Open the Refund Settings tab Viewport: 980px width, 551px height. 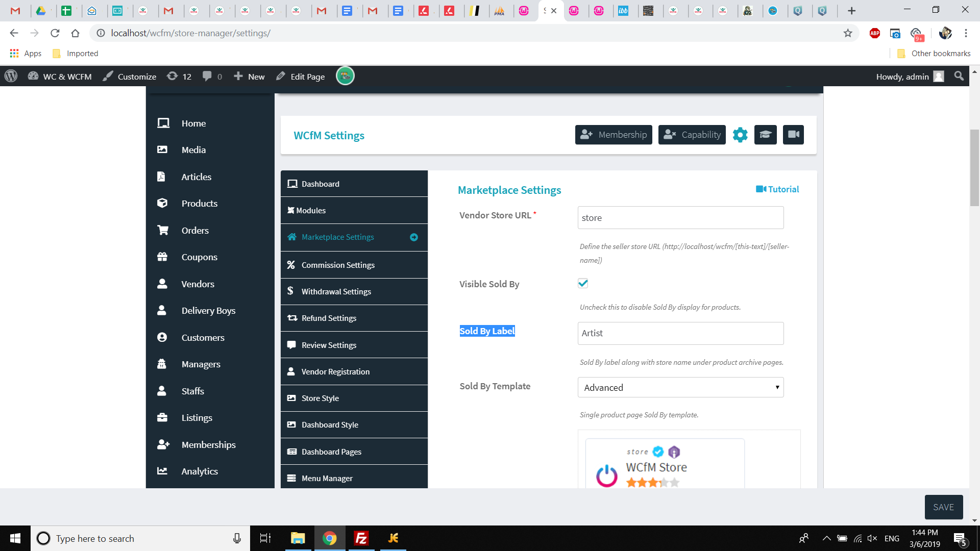click(x=354, y=318)
